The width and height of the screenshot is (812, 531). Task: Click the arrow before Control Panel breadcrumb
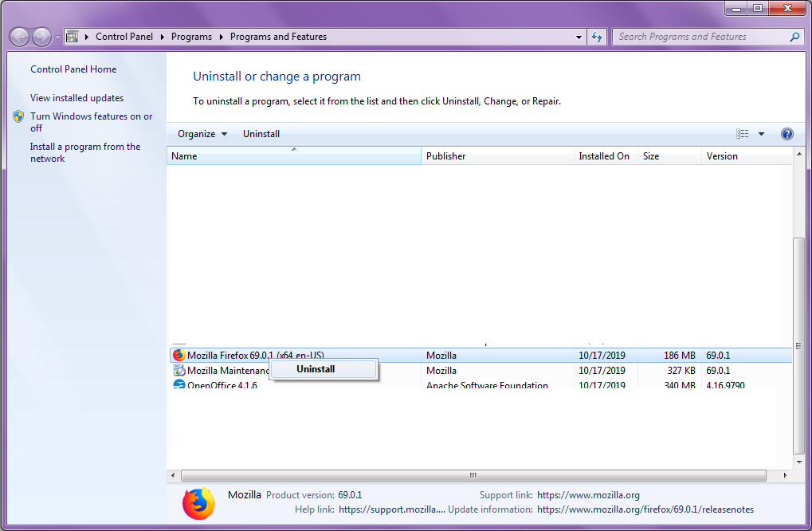coord(87,37)
